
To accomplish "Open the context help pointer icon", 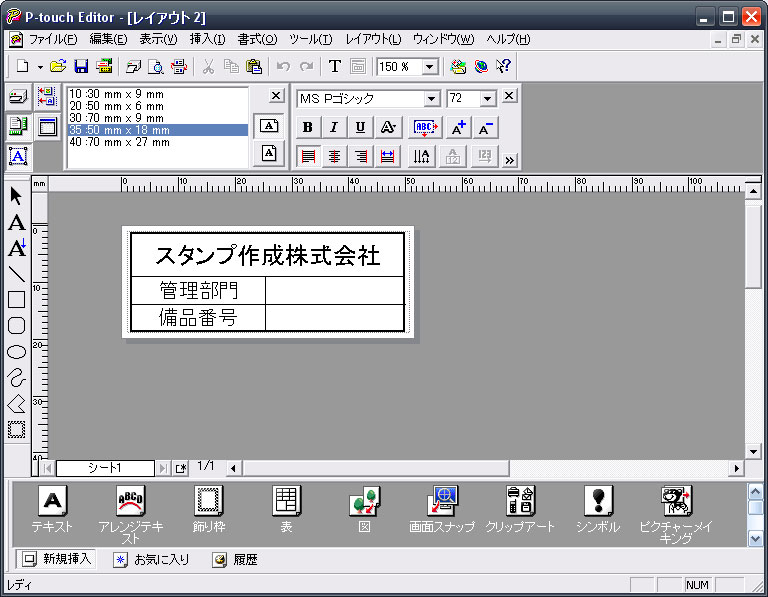I will click(x=503, y=66).
